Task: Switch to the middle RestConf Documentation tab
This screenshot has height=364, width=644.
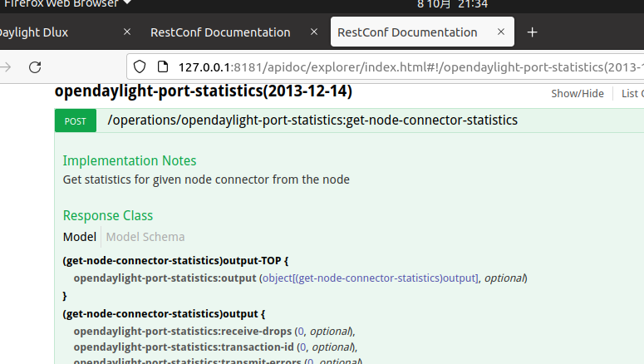Action: tap(220, 32)
